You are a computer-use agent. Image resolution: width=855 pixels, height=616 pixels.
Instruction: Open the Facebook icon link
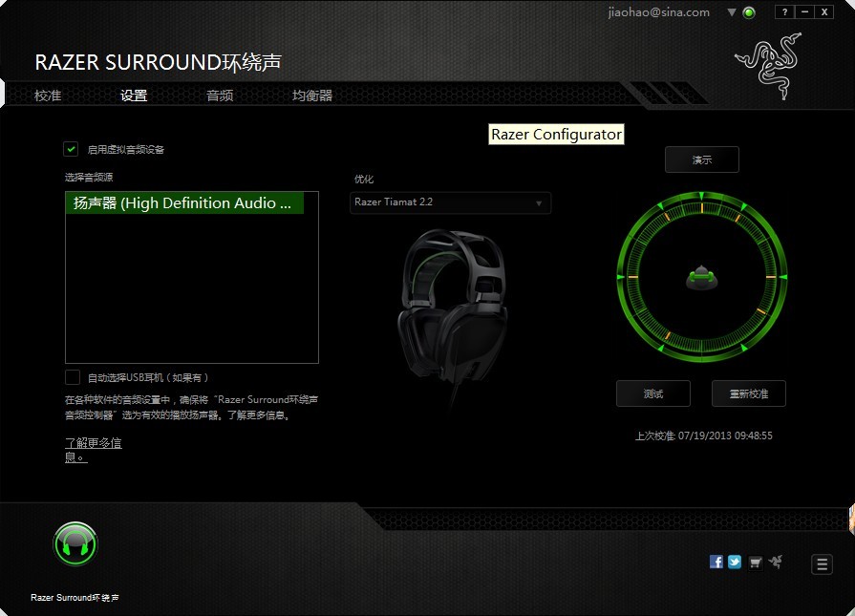click(716, 562)
